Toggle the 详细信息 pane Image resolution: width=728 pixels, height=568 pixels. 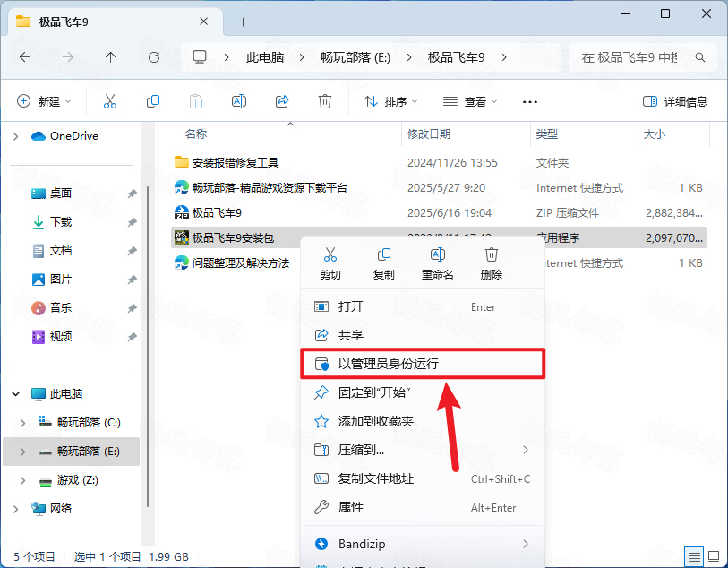pyautogui.click(x=675, y=101)
